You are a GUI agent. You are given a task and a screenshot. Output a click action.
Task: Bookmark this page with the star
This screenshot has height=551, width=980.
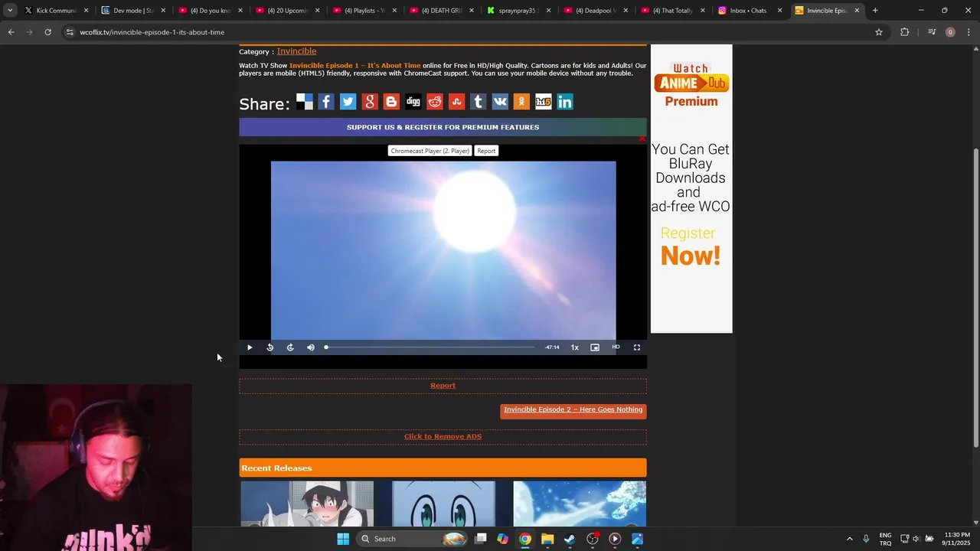point(879,32)
